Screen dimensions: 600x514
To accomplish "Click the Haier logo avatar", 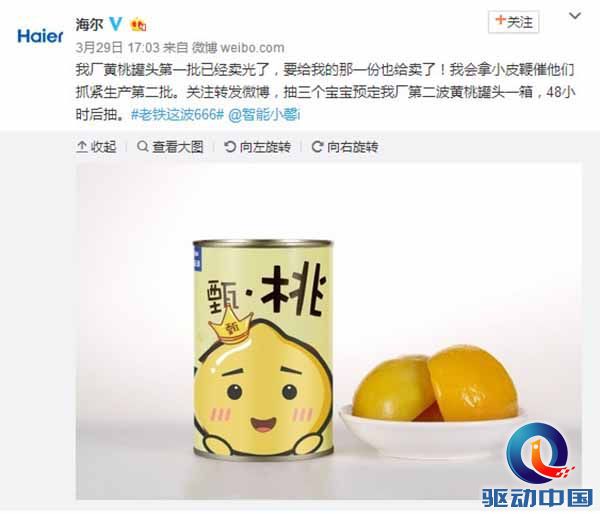I will coord(40,36).
